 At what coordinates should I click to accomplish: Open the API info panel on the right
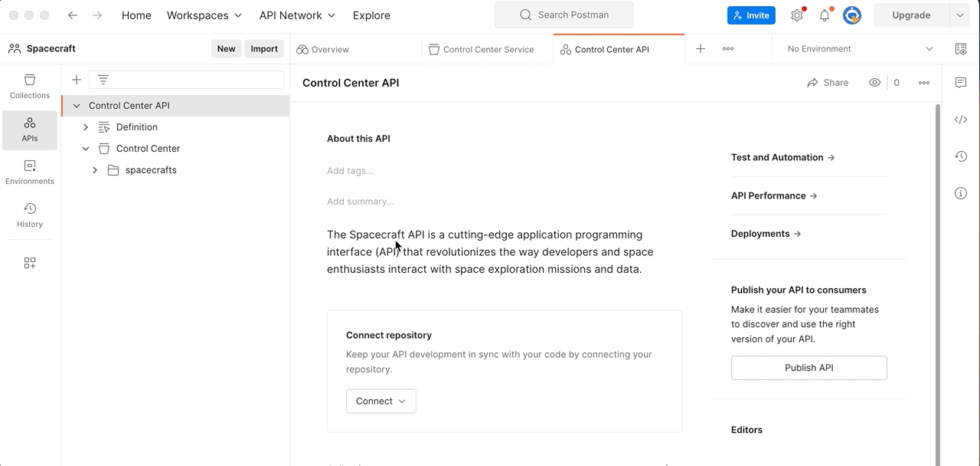961,192
